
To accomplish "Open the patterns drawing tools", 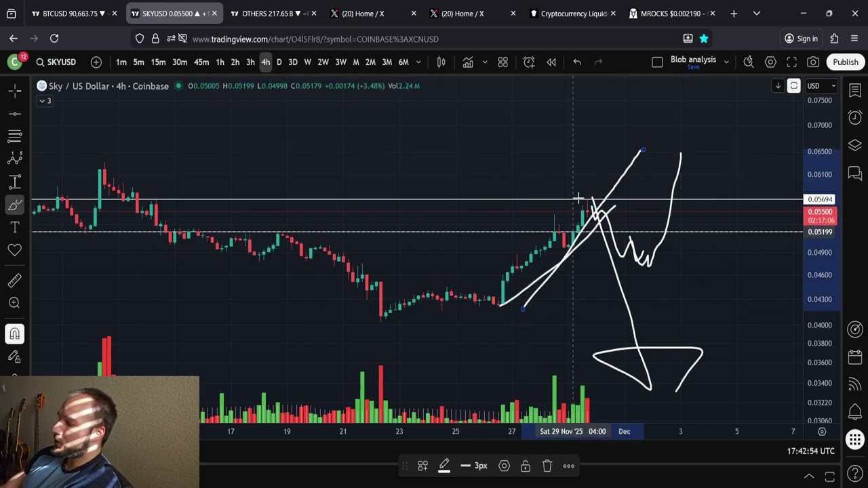I will (x=14, y=159).
